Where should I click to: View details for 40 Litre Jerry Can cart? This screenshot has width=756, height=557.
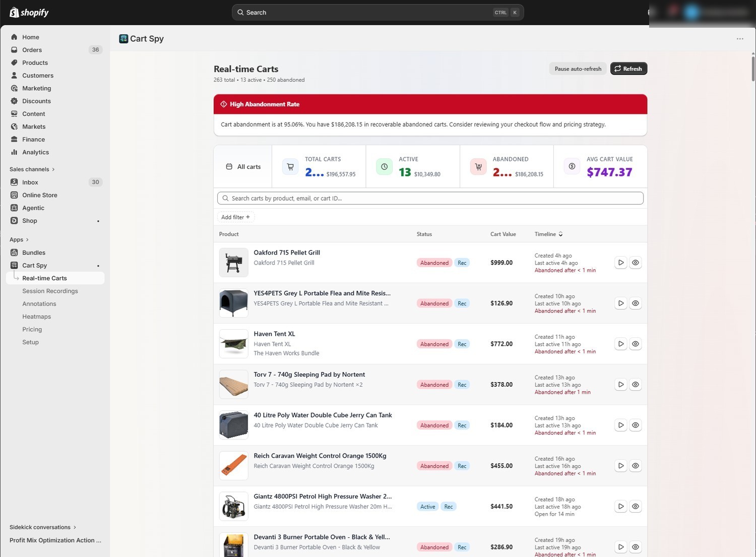click(x=636, y=425)
